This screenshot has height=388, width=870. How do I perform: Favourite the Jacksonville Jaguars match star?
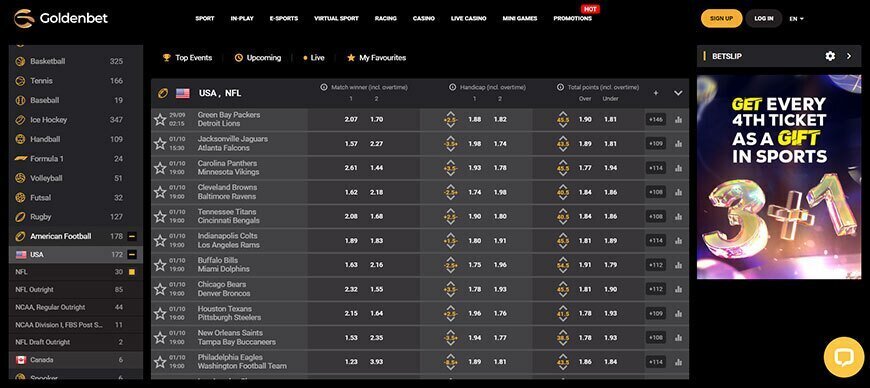coord(160,144)
